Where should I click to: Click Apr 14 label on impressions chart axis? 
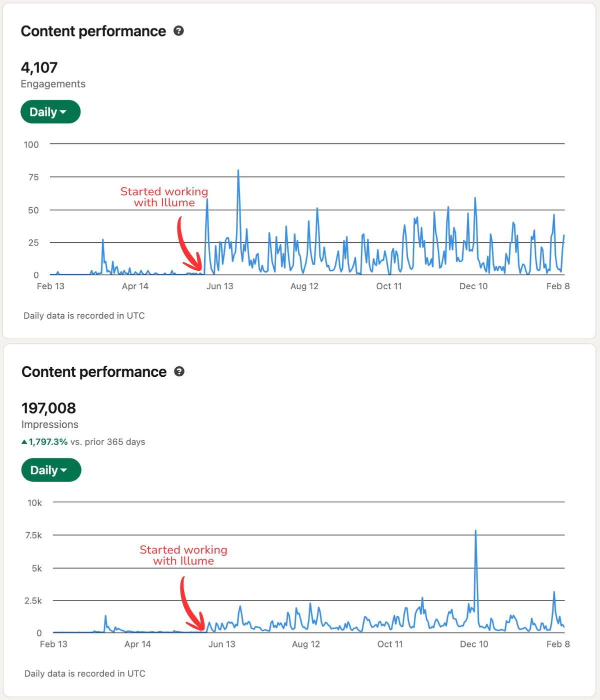(x=137, y=644)
